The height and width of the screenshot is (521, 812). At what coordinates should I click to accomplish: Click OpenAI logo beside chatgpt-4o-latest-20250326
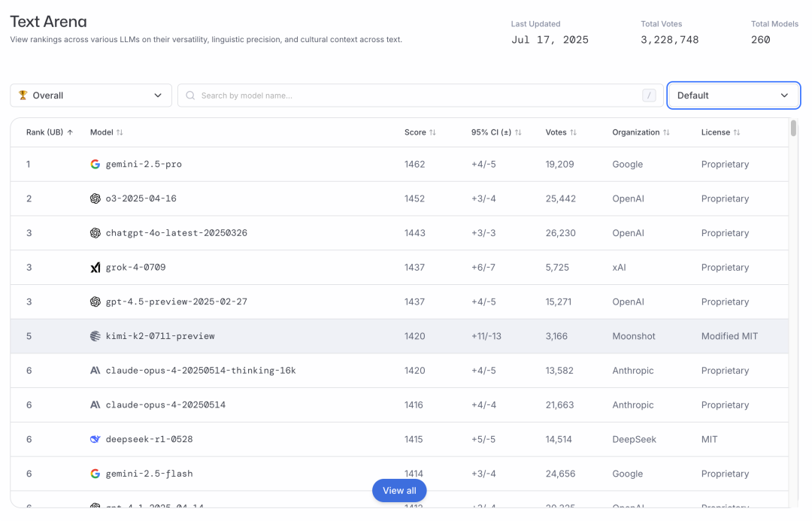[95, 233]
